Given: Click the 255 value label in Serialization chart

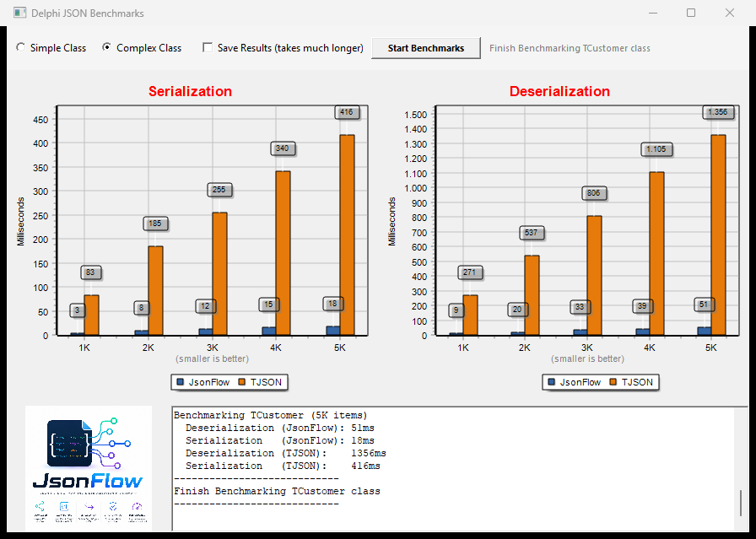Looking at the screenshot, I should pyautogui.click(x=219, y=190).
